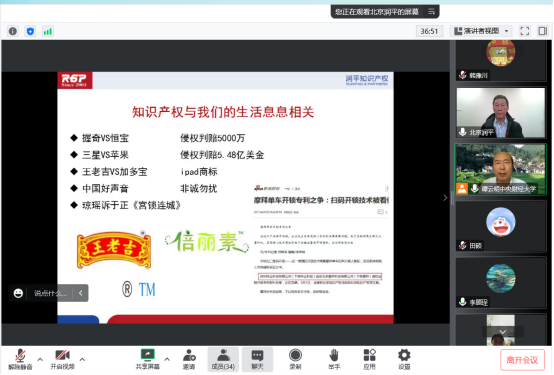Screen dimensions: 554x375
Task: Click the chat message input box
Action: [x=50, y=293]
